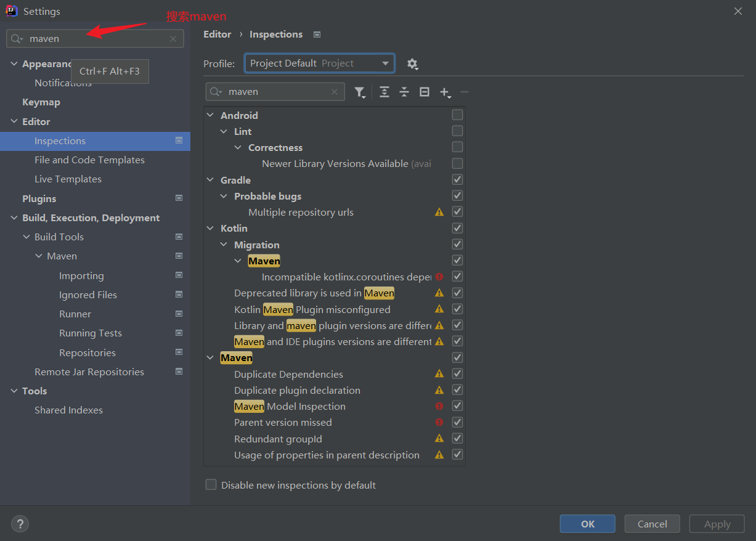Clear the maven text in settings search
Viewport: 756px width, 541px height.
coord(173,39)
